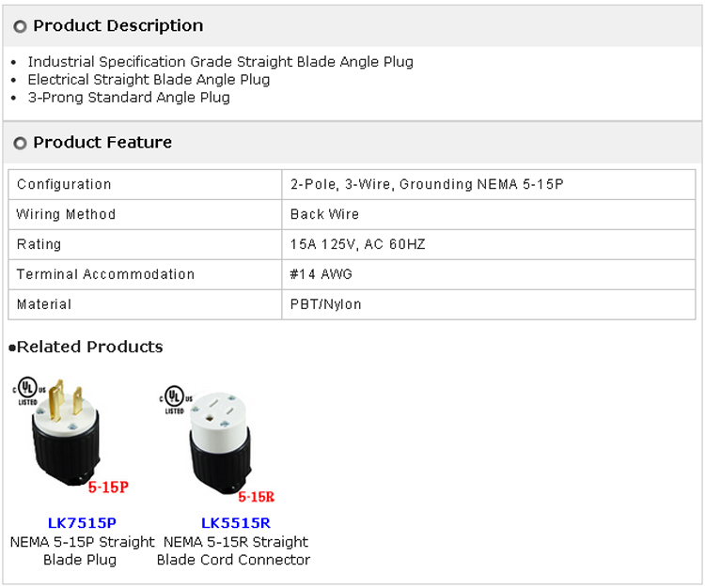The width and height of the screenshot is (705, 588).
Task: Click the Wiring Method table cell
Action: [66, 215]
